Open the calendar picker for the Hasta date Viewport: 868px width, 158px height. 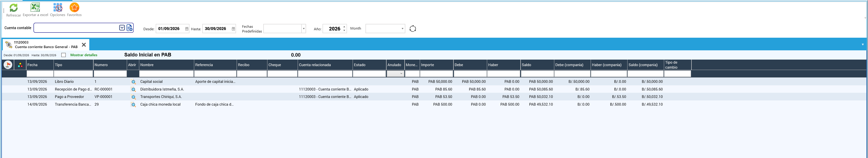233,29
